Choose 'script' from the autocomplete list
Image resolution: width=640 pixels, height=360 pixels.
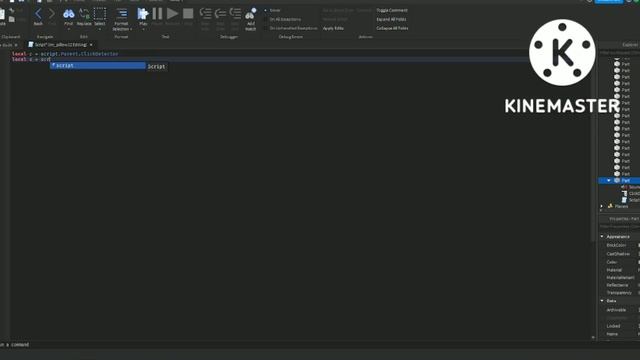pyautogui.click(x=98, y=65)
